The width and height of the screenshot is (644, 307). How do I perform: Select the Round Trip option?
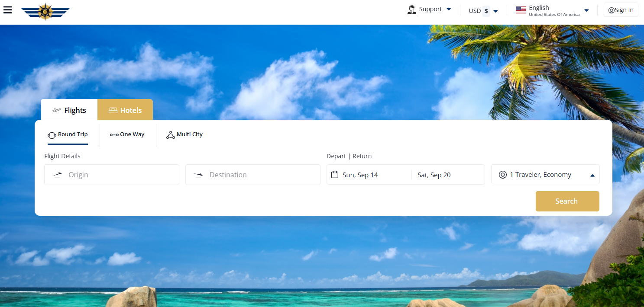68,134
